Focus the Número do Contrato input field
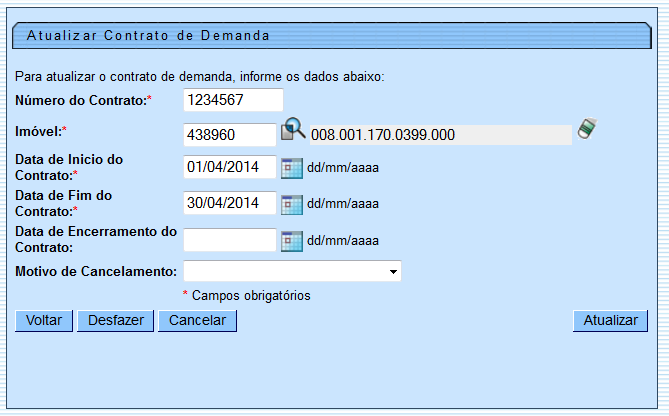 click(233, 100)
